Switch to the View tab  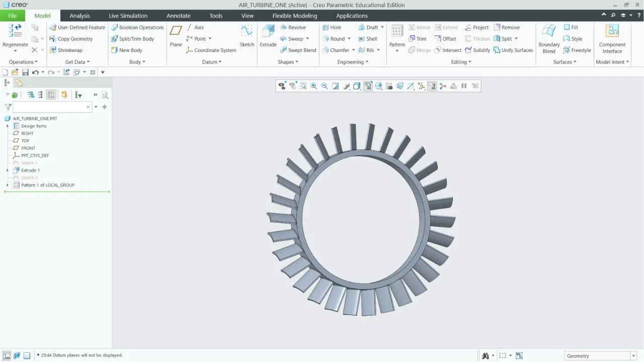pyautogui.click(x=248, y=16)
